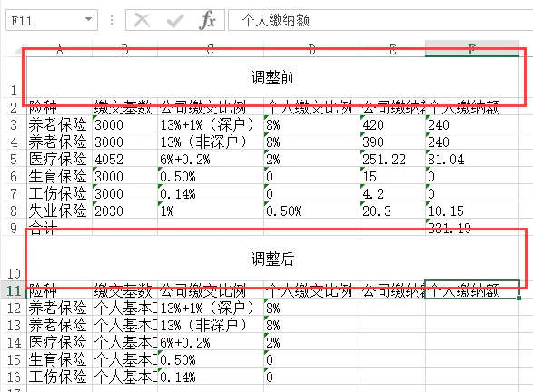Select the merged cell 调整后

272,259
